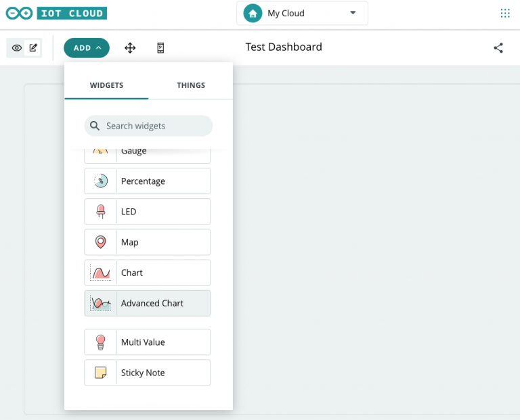Click the My Cloud home icon
This screenshot has height=420, width=520.
coord(253,14)
